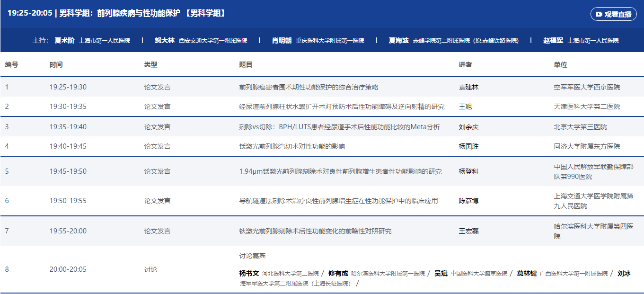Open the BPH/LUTS Meta分析 talk title

coord(339,127)
